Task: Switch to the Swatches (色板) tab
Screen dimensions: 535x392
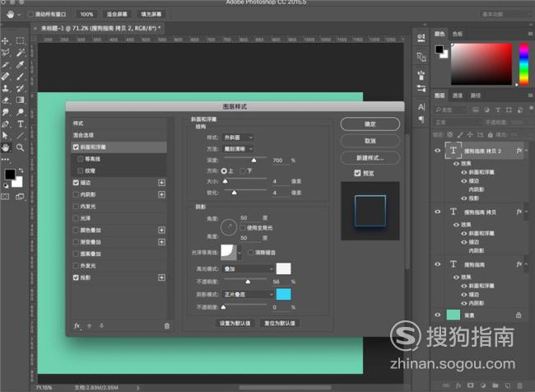Action: click(x=457, y=34)
